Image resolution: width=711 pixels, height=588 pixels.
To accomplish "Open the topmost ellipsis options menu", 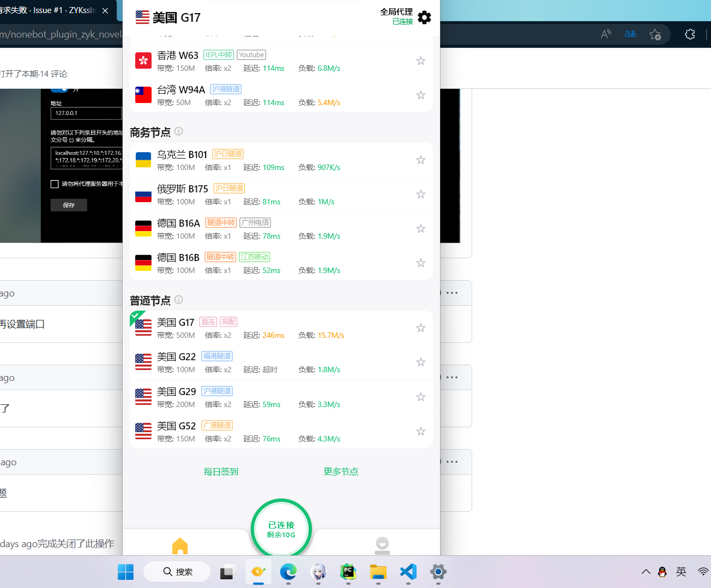I will point(453,293).
